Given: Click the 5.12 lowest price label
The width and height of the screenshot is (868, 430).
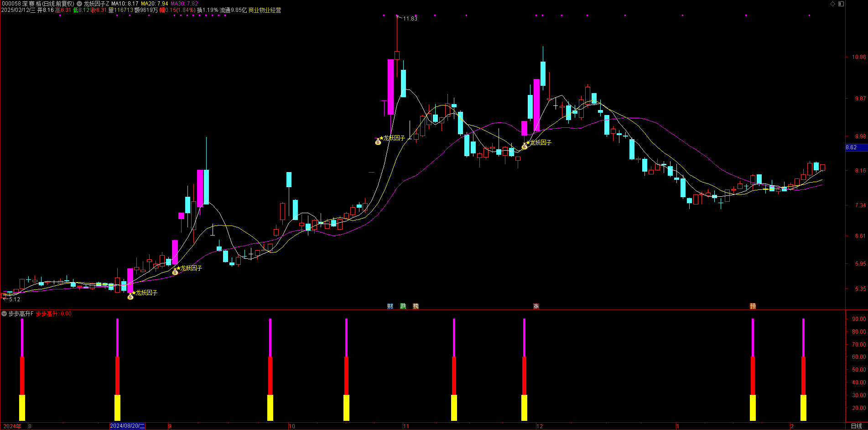Looking at the screenshot, I should [x=14, y=299].
